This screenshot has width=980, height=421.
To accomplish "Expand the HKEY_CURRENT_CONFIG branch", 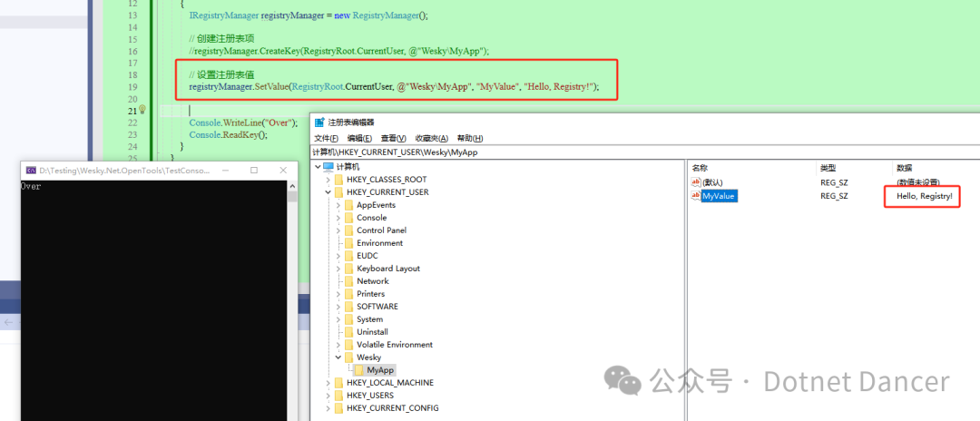I will tap(328, 408).
